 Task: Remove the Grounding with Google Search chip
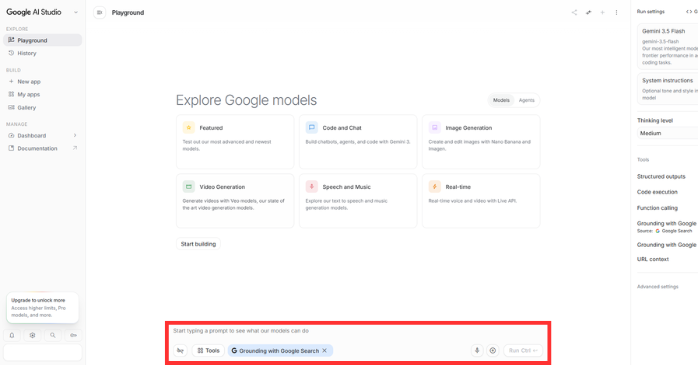(325, 350)
